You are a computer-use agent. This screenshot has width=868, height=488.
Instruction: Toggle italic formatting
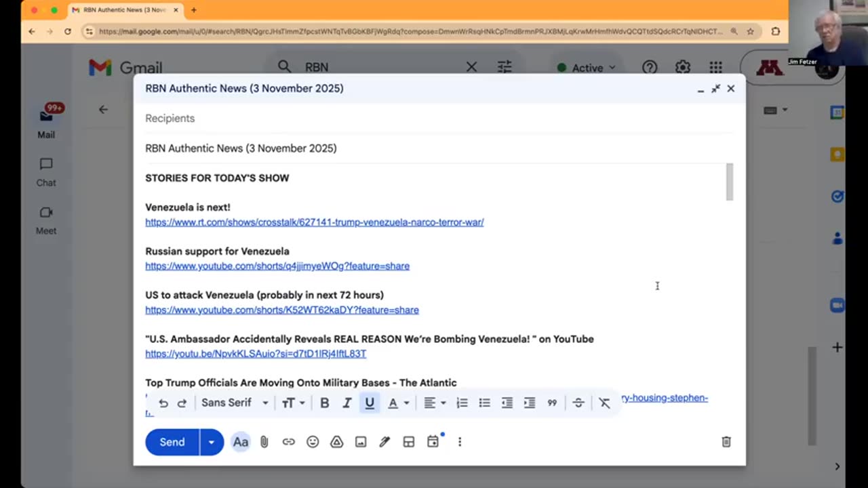(347, 403)
